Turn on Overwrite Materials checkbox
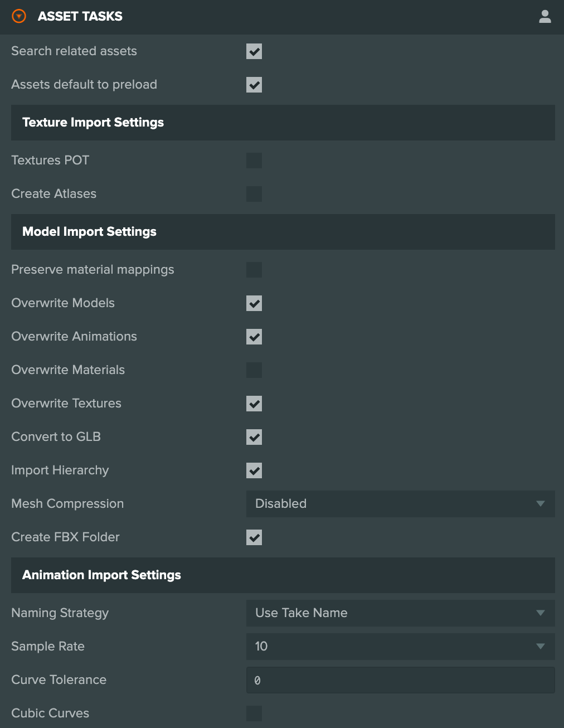Screen dimensions: 564x728 coord(254,370)
